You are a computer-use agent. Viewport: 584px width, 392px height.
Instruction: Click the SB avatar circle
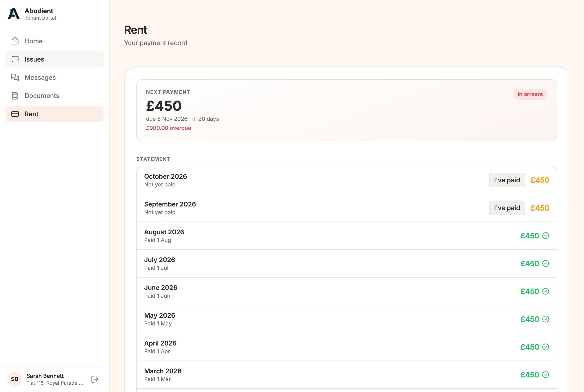[15, 379]
